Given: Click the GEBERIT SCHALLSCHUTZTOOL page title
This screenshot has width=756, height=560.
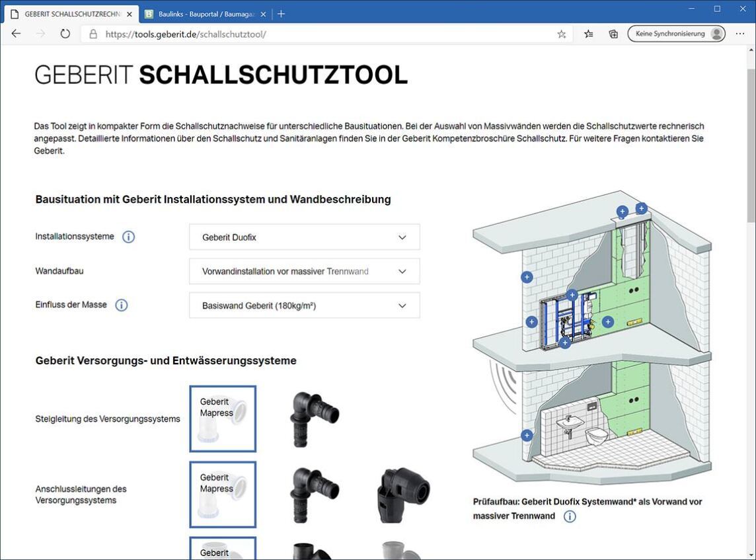Looking at the screenshot, I should pos(221,75).
